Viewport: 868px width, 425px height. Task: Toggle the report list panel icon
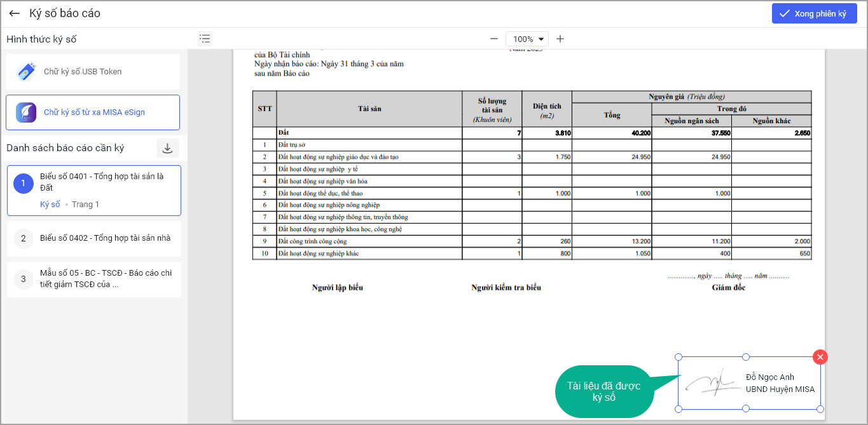point(205,39)
